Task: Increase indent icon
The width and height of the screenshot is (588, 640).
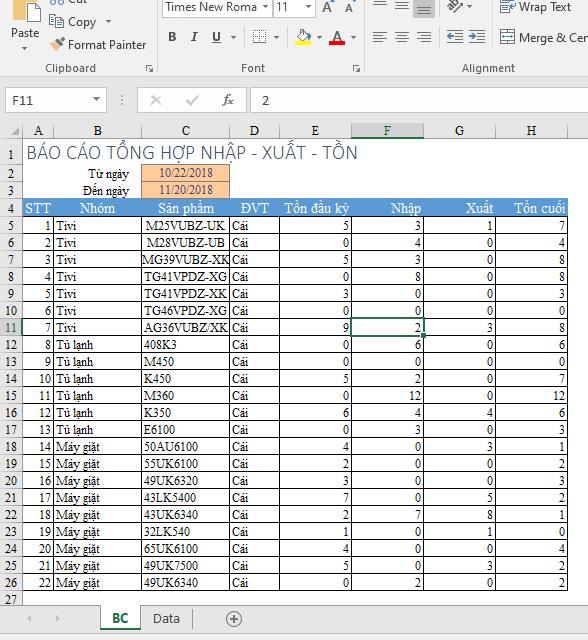Action: tap(477, 37)
